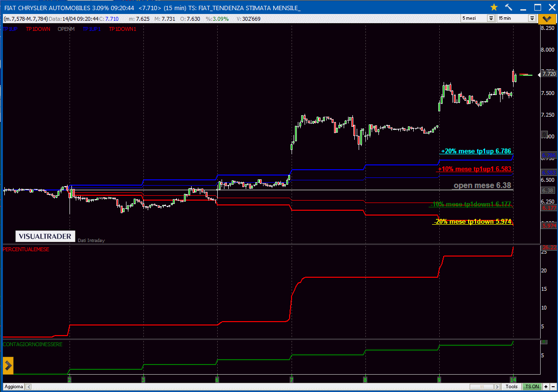Select the OPENM indicator legend label

[x=66, y=29]
